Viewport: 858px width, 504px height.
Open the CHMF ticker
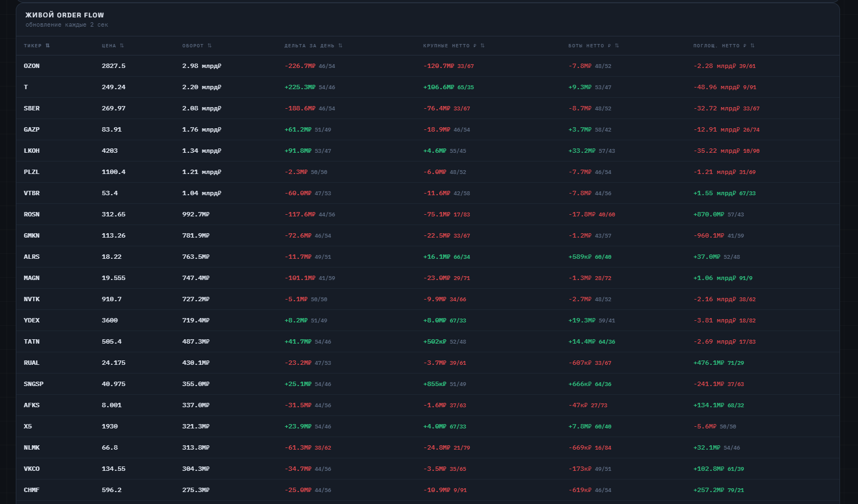pos(32,490)
